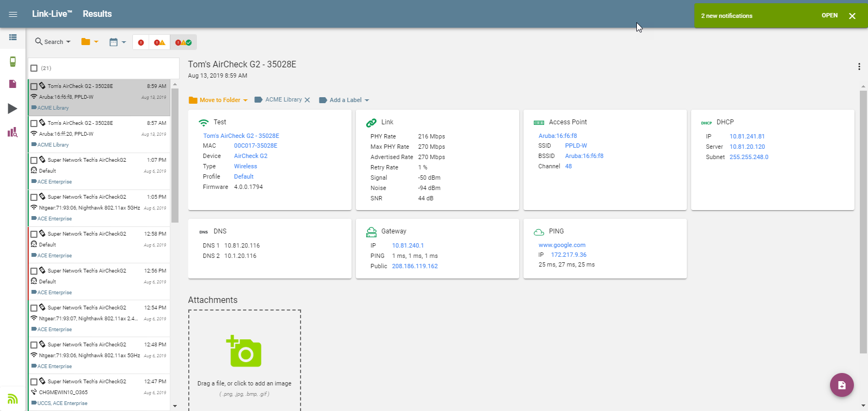Check the 8:57 AM Tom's AirCheck result
The image size is (868, 411).
click(x=34, y=123)
